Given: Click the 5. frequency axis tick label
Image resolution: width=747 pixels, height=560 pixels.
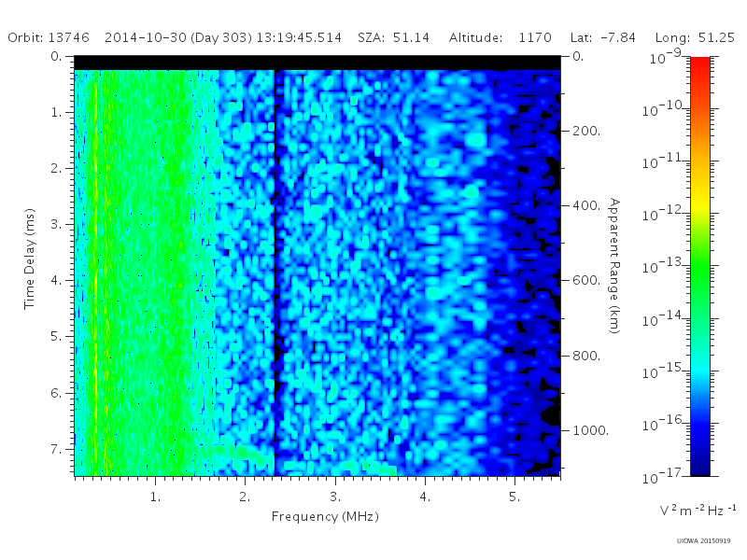Looking at the screenshot, I should click(x=514, y=497).
